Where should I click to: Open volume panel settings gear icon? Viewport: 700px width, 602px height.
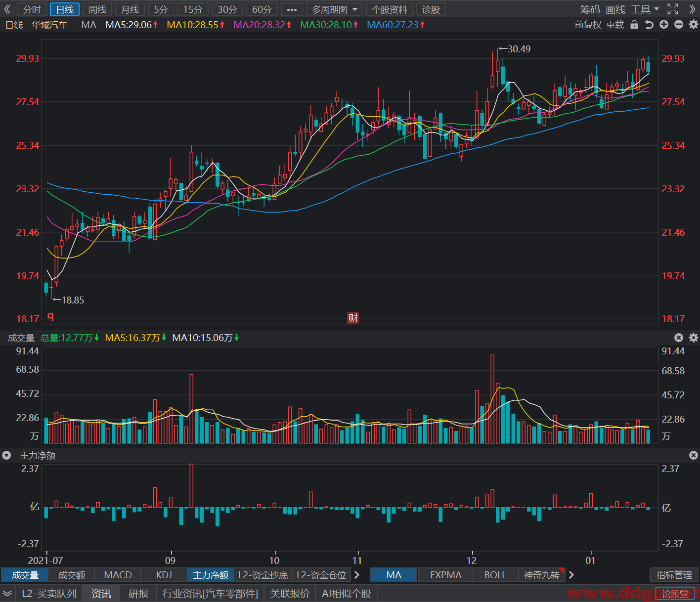point(694,338)
